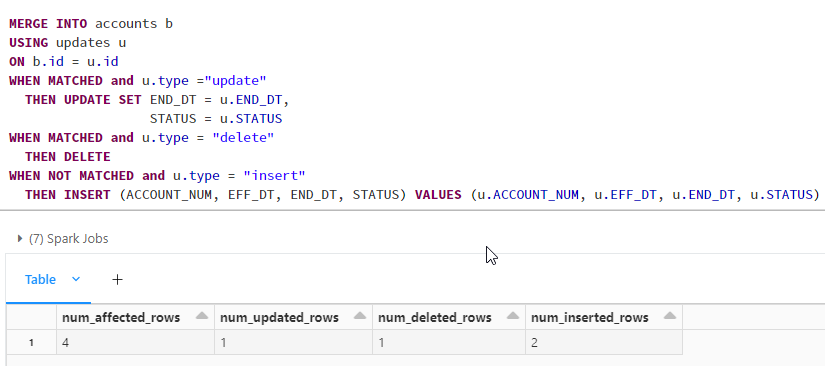
Task: Sort by num_updated_rows column arrow
Action: [x=360, y=317]
